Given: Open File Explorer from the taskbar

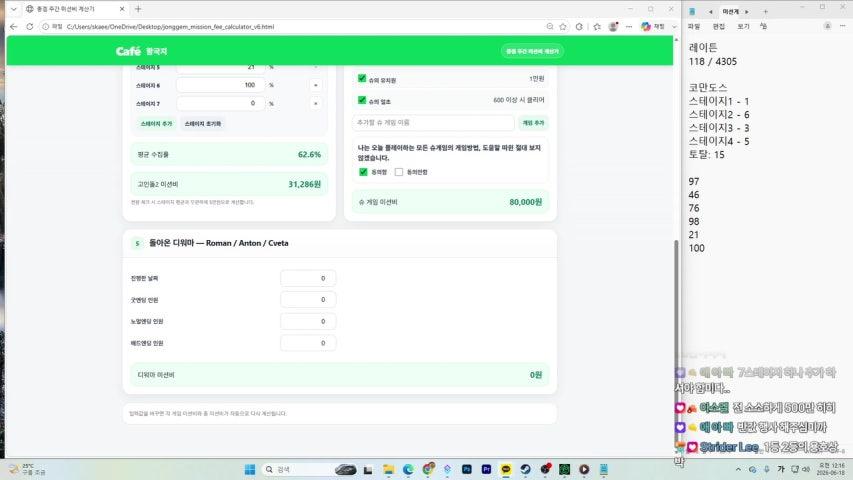Looking at the screenshot, I should (388, 469).
